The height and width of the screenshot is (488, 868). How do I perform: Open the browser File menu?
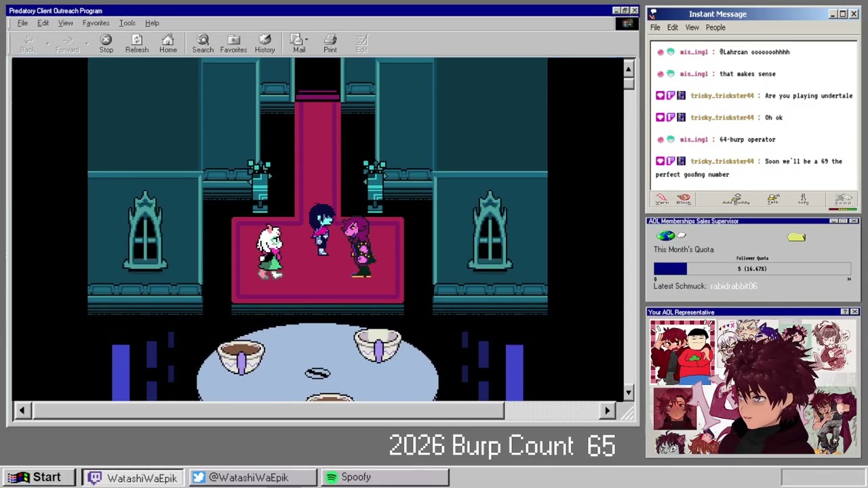22,23
